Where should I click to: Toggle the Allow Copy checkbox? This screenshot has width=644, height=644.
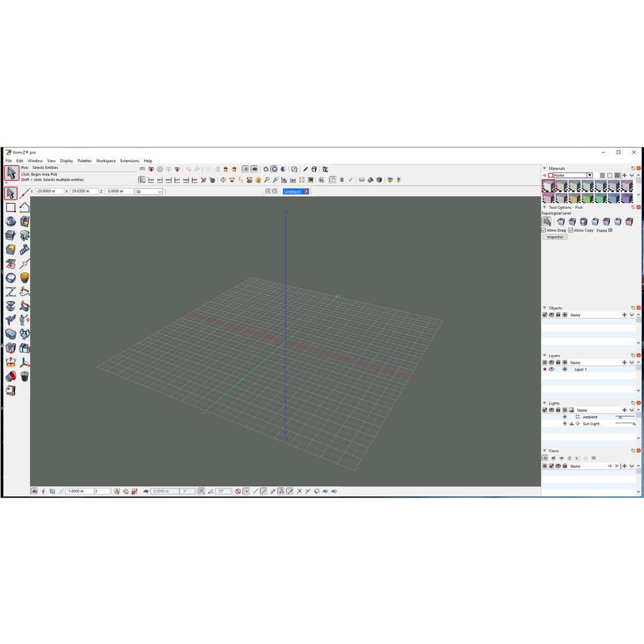[571, 230]
